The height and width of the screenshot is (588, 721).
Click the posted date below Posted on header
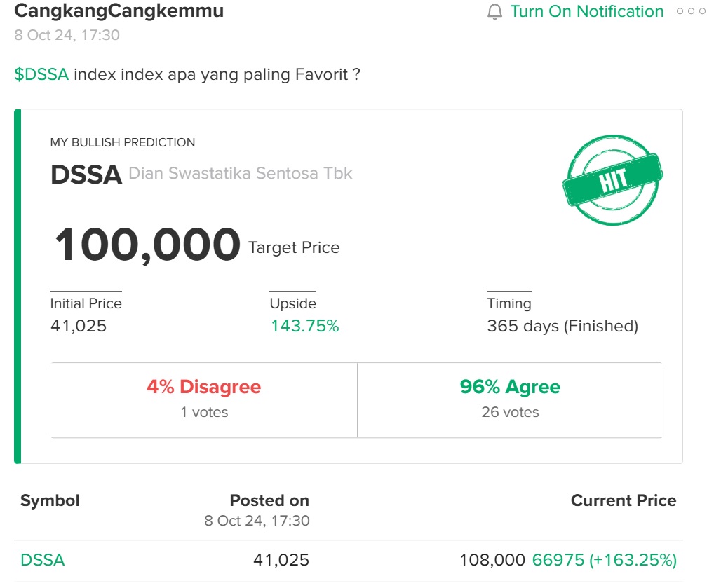[x=257, y=521]
